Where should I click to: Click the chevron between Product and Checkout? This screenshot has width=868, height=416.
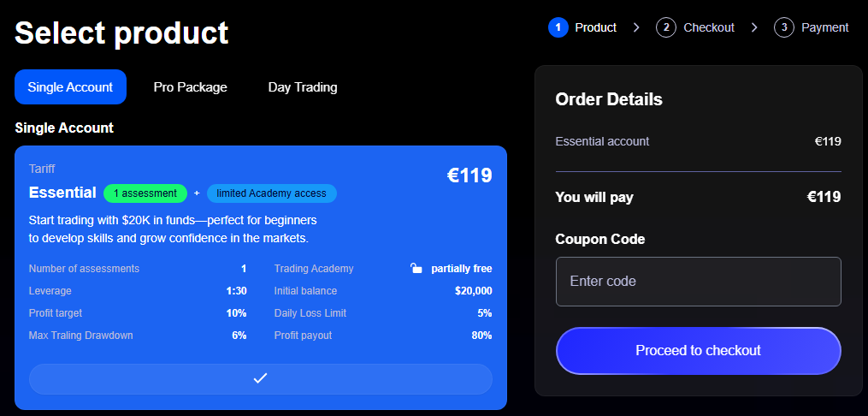coord(636,27)
